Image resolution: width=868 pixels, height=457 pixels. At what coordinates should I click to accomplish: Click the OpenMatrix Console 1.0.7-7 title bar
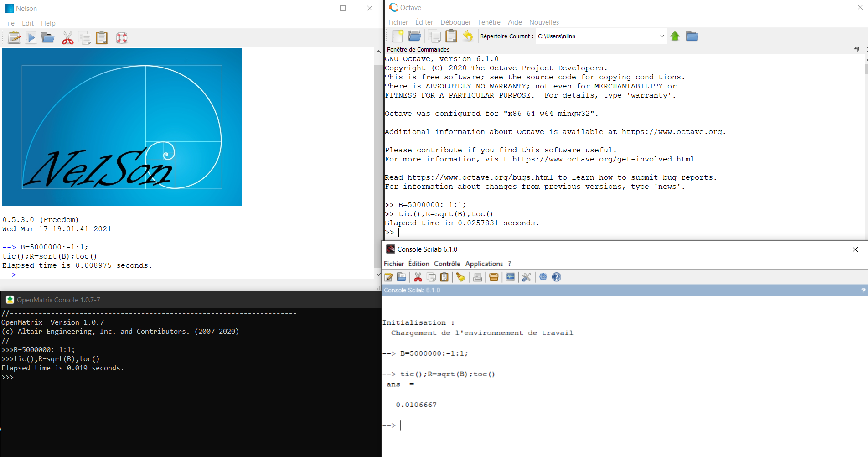pos(191,300)
